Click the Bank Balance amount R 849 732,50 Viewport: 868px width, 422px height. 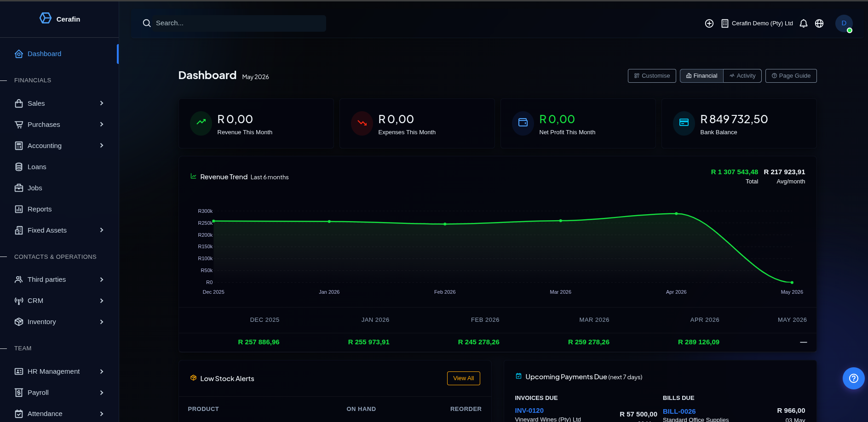[x=734, y=120]
